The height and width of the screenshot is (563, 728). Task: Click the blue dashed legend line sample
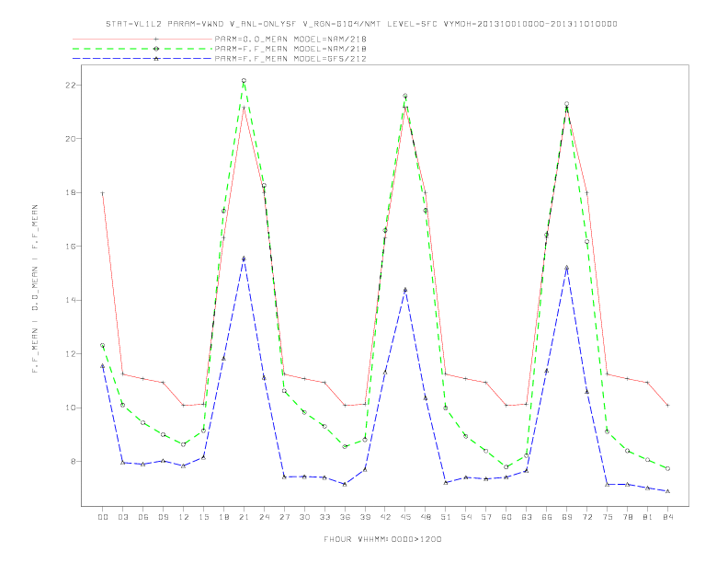pyautogui.click(x=142, y=59)
